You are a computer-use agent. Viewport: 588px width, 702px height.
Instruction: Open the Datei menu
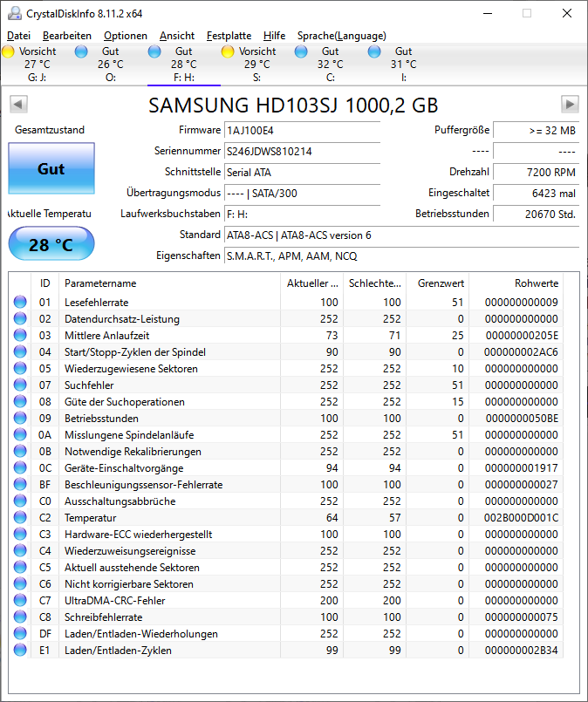[x=19, y=36]
